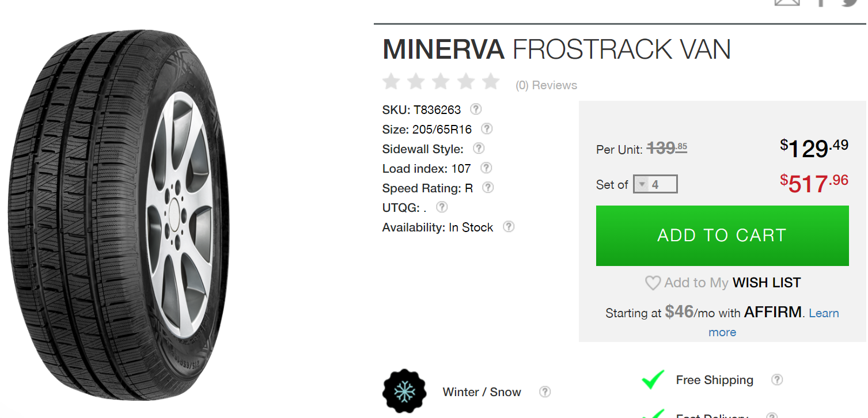The width and height of the screenshot is (868, 418).
Task: Share the tire on Facebook
Action: 822,3
